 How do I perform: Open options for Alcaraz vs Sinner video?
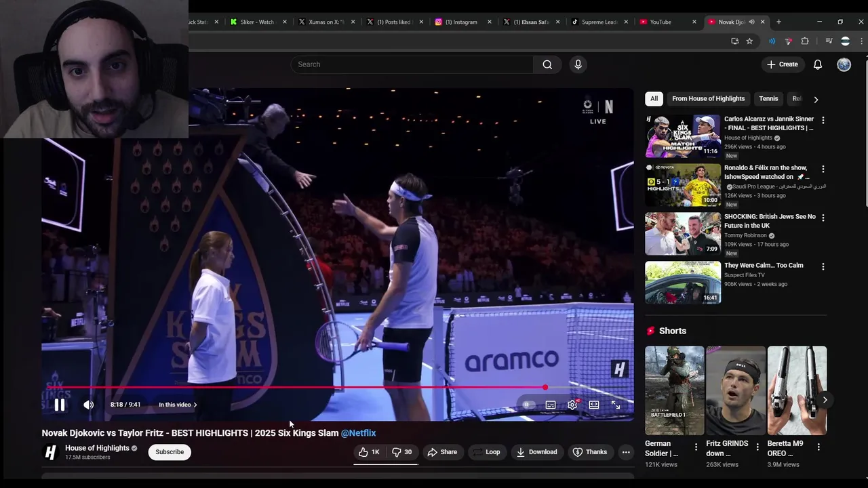[823, 120]
